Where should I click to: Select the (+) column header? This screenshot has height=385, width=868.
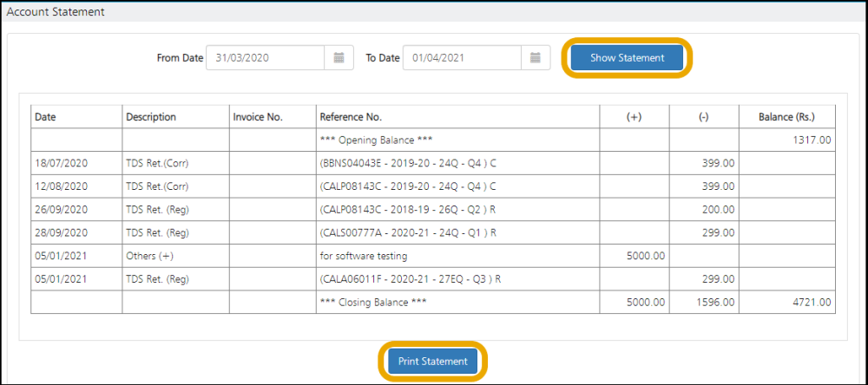point(634,117)
